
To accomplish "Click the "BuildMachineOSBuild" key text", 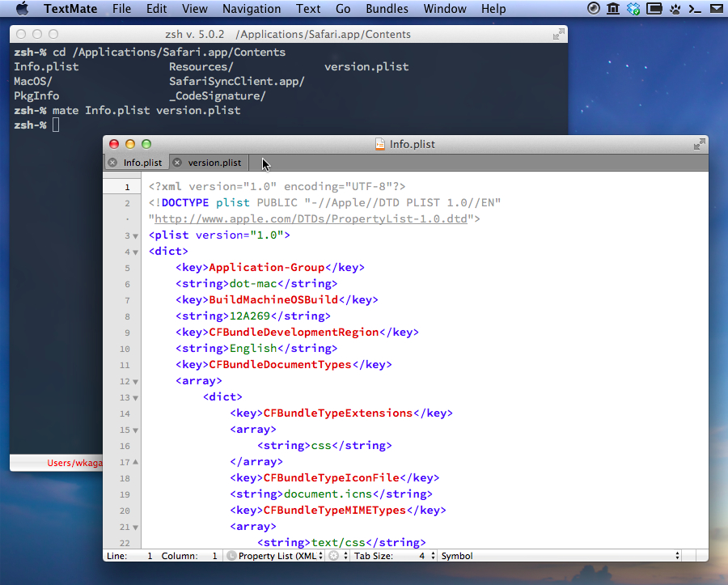I will (273, 300).
